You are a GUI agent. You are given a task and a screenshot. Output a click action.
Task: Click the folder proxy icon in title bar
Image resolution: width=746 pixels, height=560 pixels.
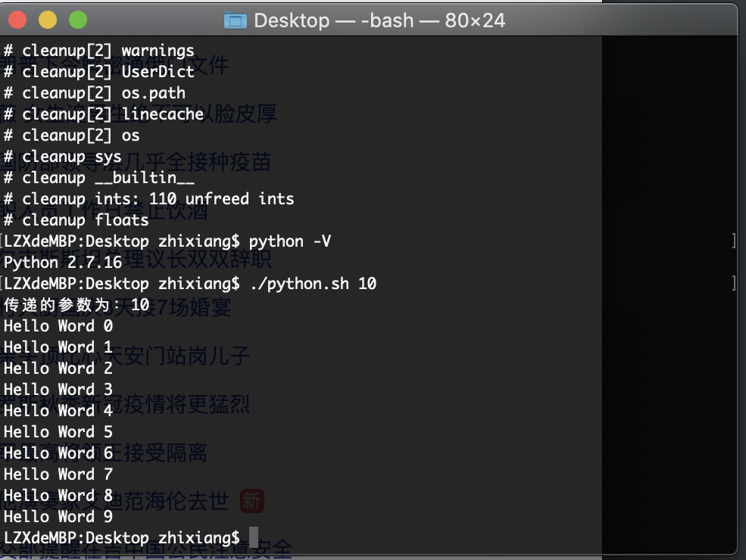(x=236, y=20)
